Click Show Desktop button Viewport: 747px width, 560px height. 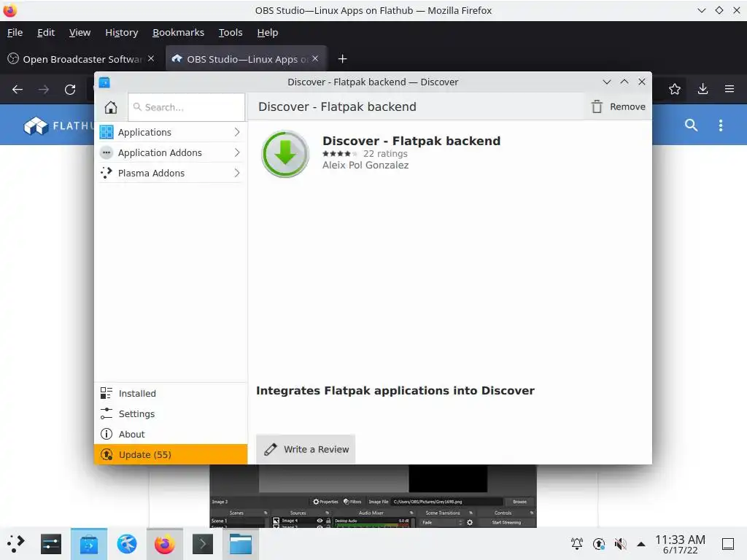click(x=728, y=544)
